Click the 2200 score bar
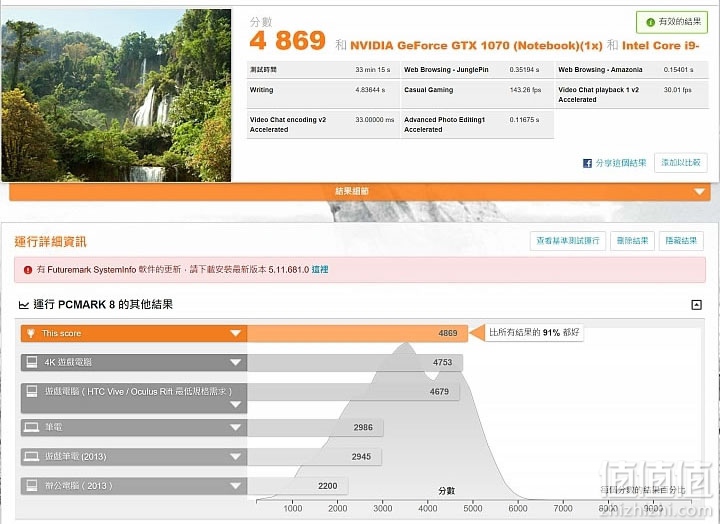The width and height of the screenshot is (720, 524). tap(297, 486)
